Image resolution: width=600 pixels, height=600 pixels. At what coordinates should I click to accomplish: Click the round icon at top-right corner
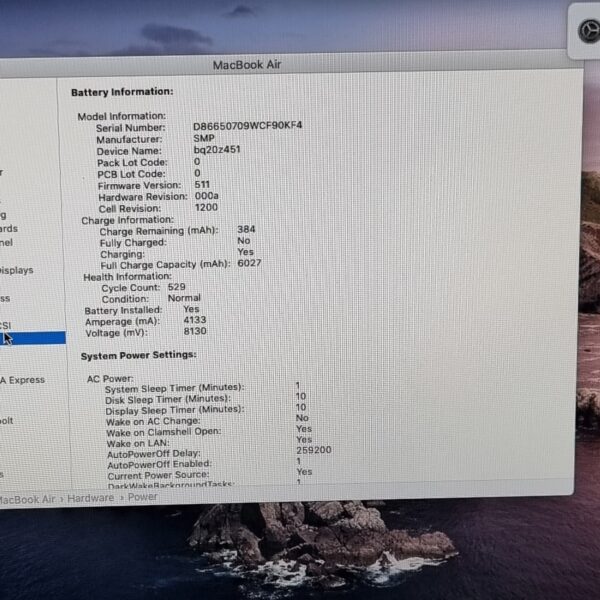click(589, 31)
